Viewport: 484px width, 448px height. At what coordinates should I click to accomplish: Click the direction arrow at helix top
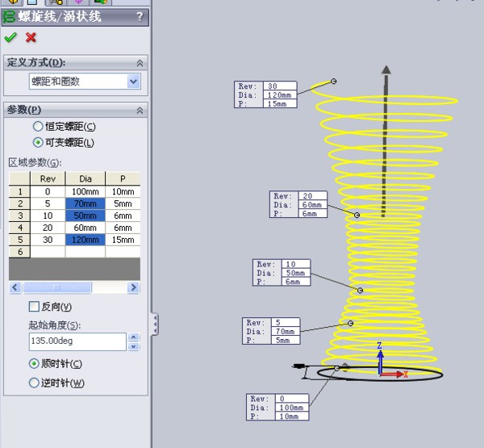(386, 73)
